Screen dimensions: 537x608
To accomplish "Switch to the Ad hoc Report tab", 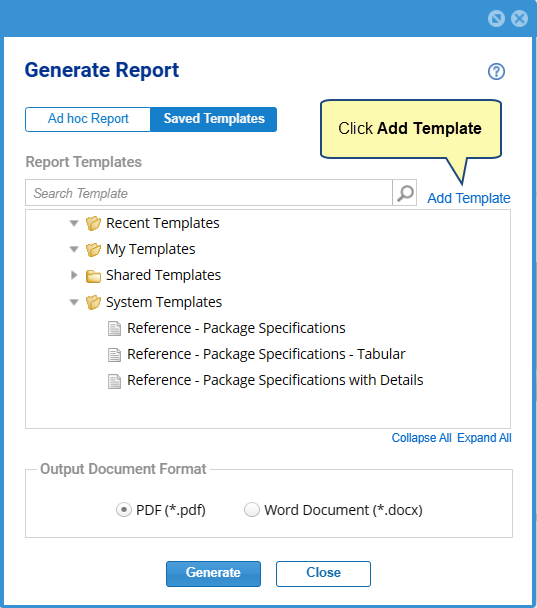I will tap(88, 119).
